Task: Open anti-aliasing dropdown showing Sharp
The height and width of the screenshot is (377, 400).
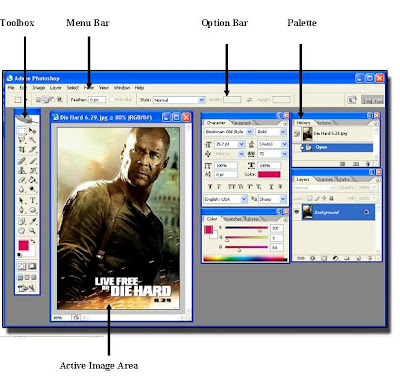Action: (283, 199)
